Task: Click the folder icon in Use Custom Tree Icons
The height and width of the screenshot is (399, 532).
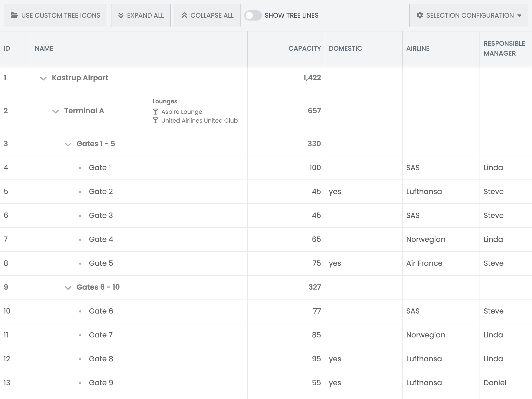Action: 14,15
